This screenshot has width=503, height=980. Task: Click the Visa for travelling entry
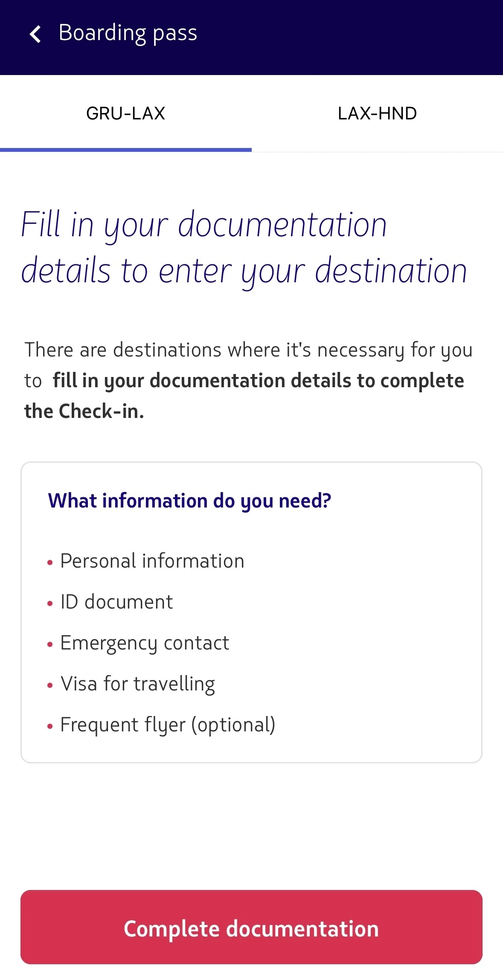pyautogui.click(x=138, y=684)
